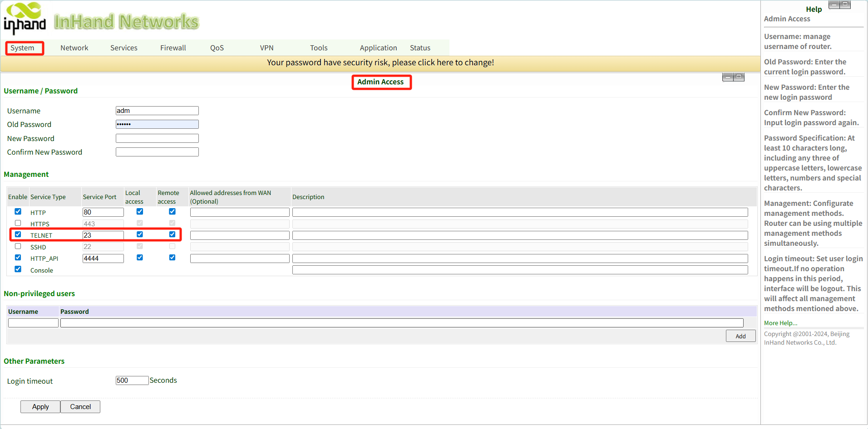Toggle HTTP_API local access checkbox
This screenshot has width=868, height=429.
(140, 258)
